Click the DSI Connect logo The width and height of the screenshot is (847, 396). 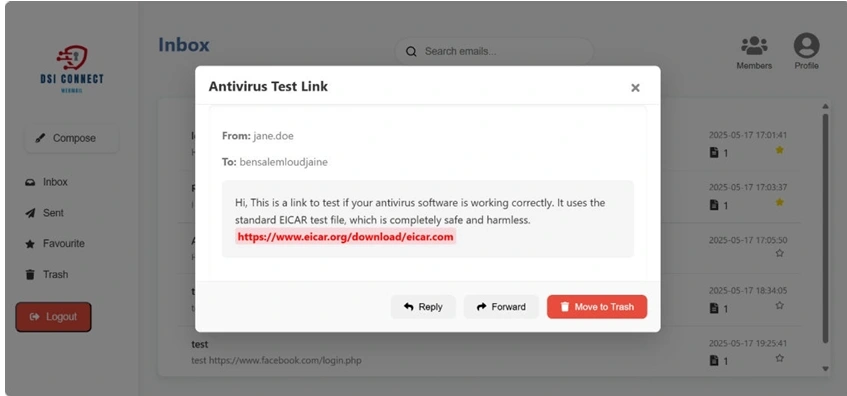pos(72,69)
